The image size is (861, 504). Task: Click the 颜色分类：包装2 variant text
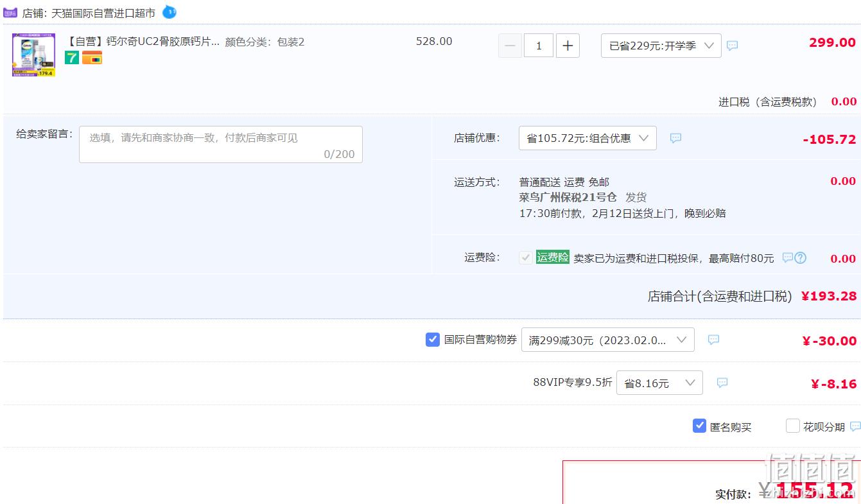(x=265, y=42)
